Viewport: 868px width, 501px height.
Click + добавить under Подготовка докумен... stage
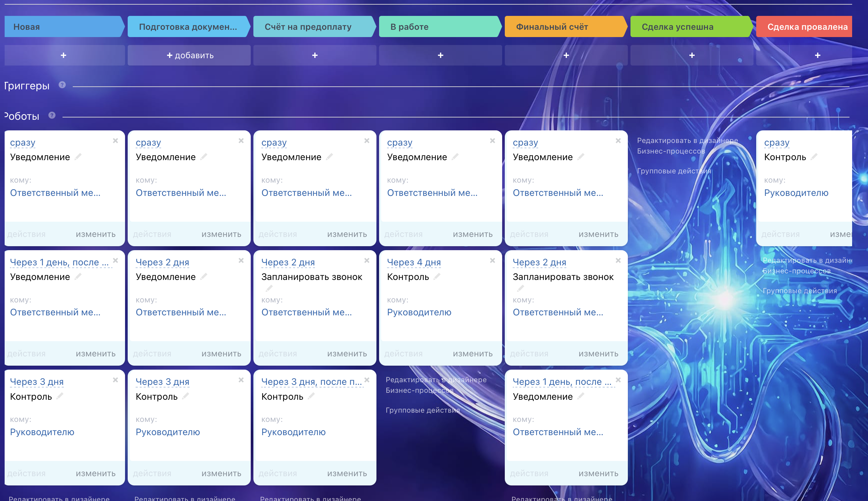[190, 55]
